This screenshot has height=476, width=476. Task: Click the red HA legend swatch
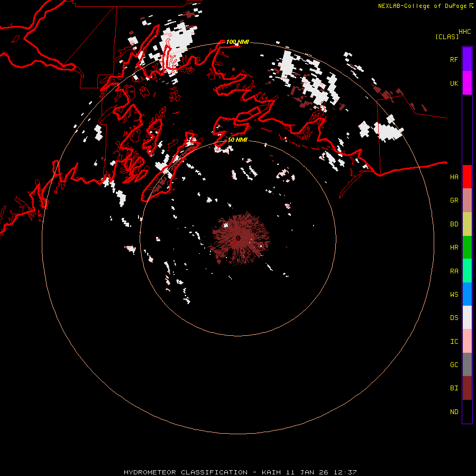point(467,177)
